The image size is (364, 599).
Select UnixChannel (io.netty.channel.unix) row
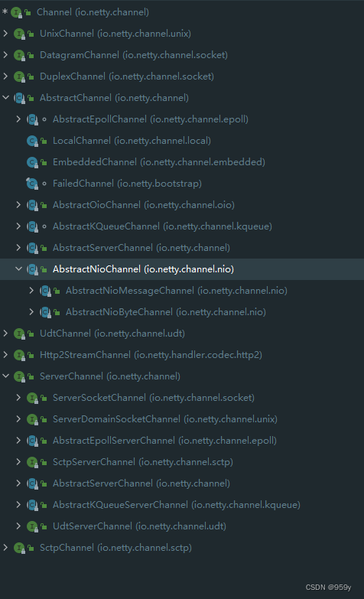coord(182,34)
